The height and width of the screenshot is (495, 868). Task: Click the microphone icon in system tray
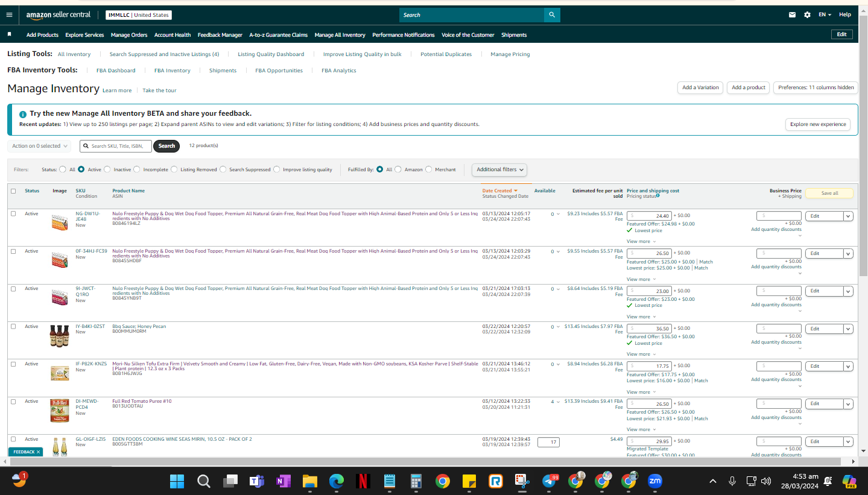[x=732, y=481]
